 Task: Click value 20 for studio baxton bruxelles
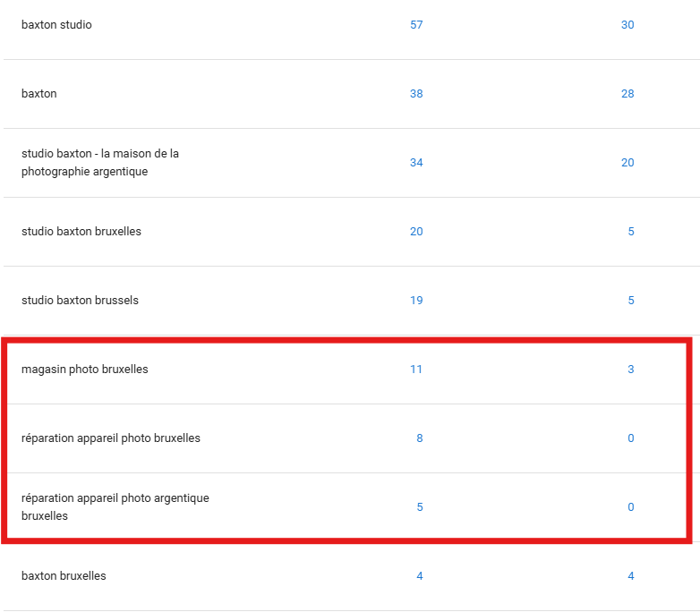tap(416, 231)
